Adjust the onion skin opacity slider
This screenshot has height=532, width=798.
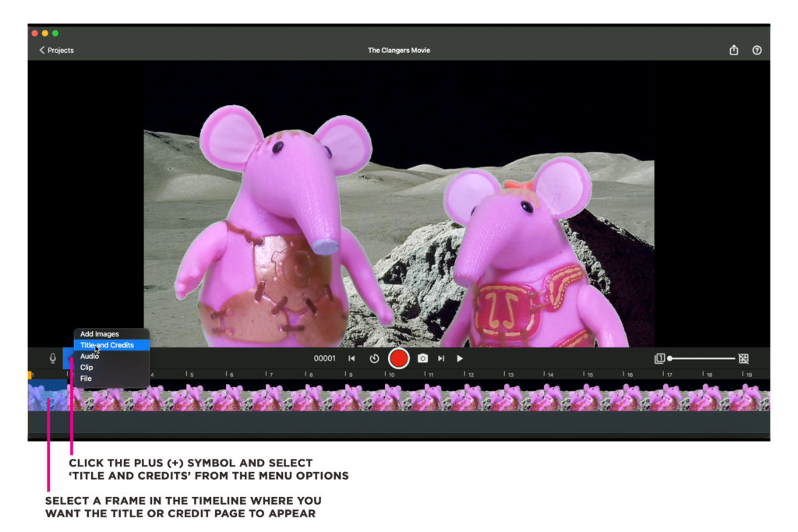[702, 358]
